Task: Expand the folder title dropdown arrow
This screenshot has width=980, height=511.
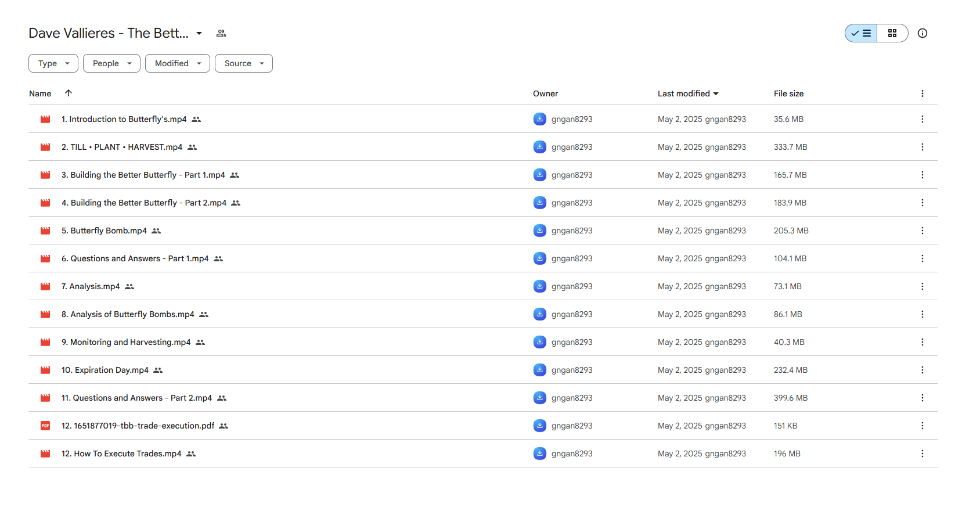Action: point(199,33)
